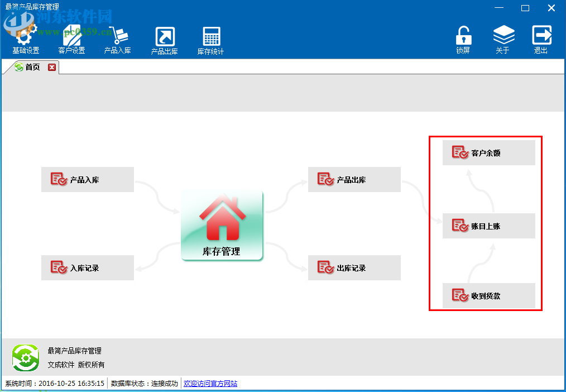This screenshot has width=566, height=392.
Task: Open 入库记录 button in diagram
Action: point(87,268)
